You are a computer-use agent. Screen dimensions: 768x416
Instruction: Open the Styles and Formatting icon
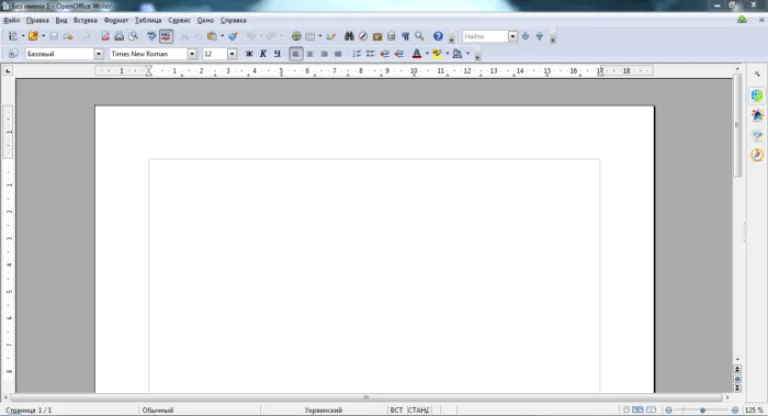coord(13,54)
